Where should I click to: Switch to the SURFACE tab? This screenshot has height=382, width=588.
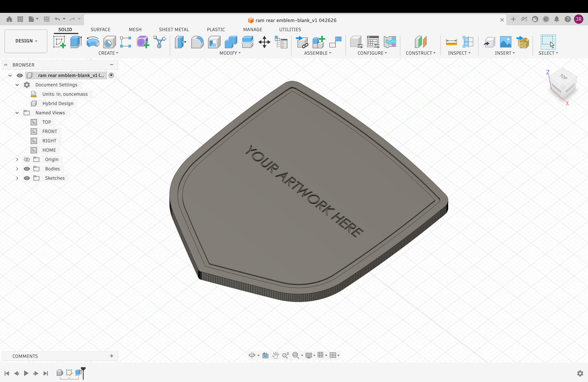coord(100,30)
